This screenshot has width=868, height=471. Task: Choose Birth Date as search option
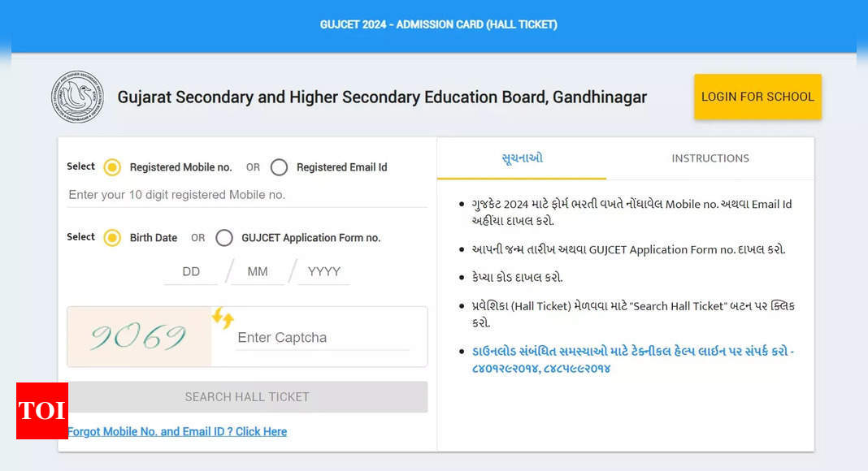coord(114,238)
